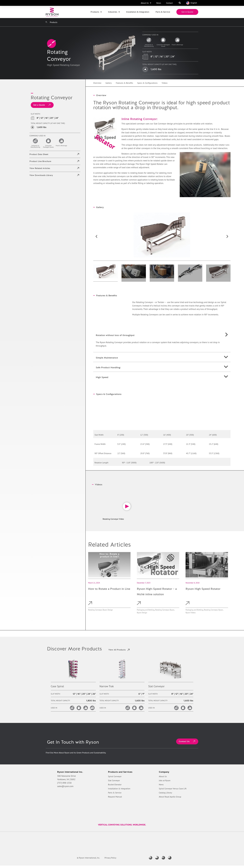
Task: Click the Contact Us button
Action: (x=187, y=741)
